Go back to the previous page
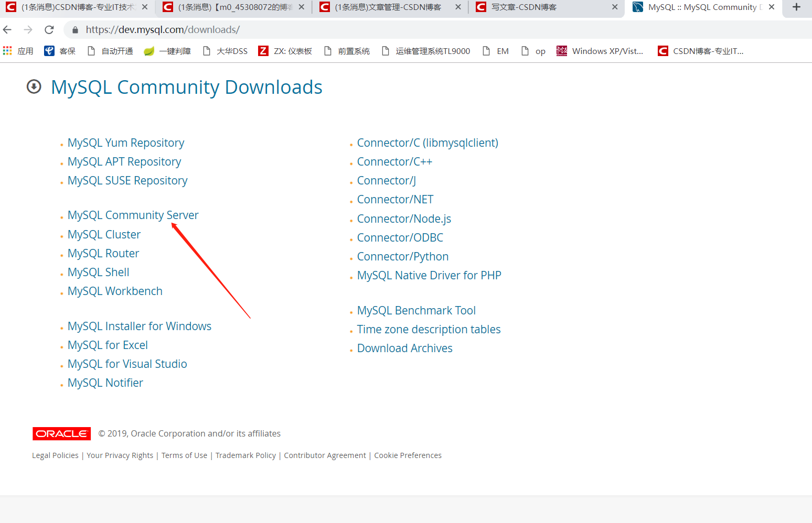 coord(7,30)
